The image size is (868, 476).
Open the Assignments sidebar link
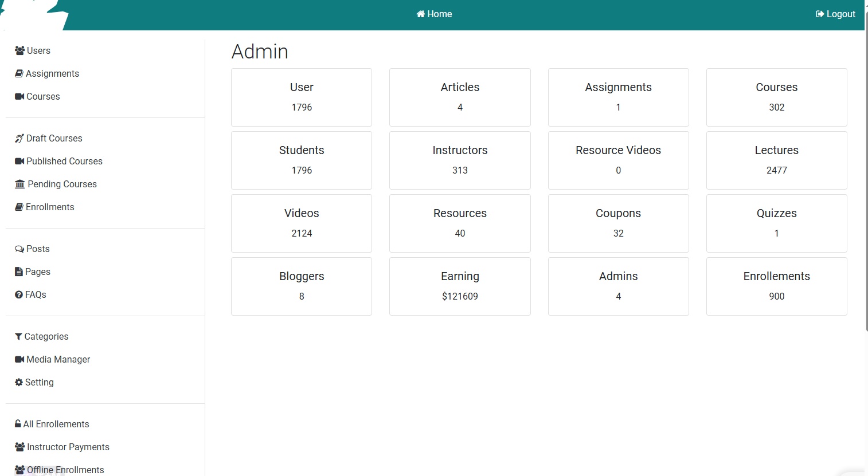[47, 73]
